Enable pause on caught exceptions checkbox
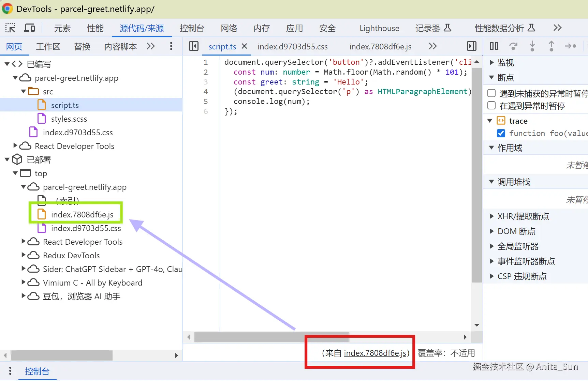Viewport: 588px width, 381px height. (491, 105)
